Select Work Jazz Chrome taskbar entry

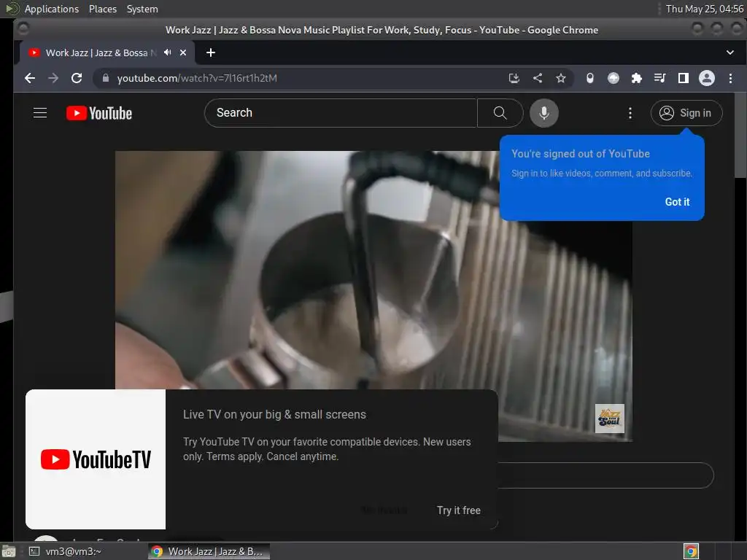coord(208,551)
